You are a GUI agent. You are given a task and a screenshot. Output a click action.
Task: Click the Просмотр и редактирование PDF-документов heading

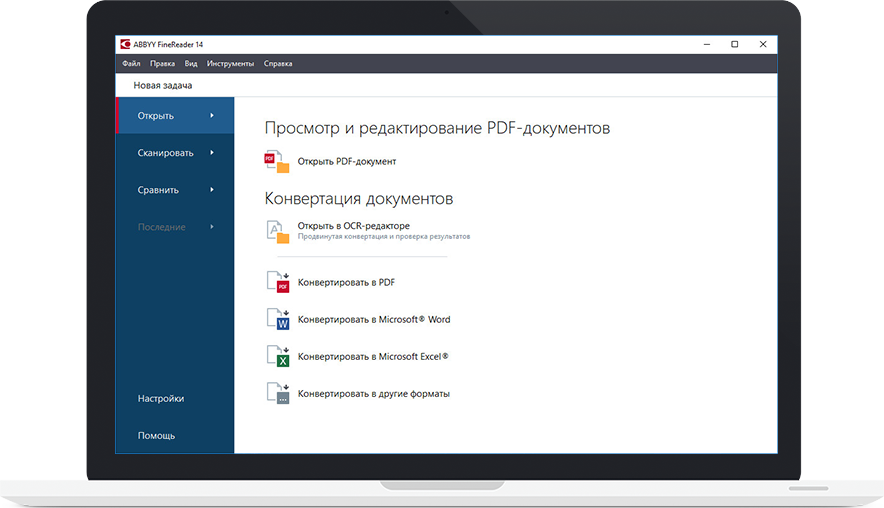437,128
